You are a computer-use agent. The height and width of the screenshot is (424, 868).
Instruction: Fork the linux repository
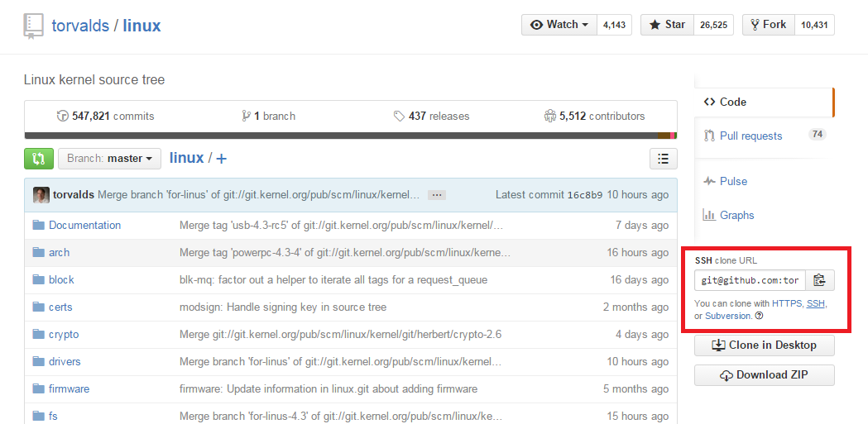coord(769,25)
